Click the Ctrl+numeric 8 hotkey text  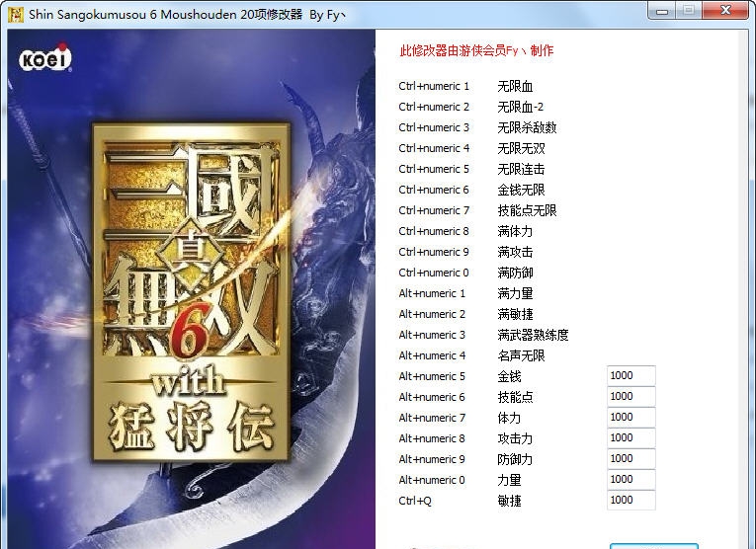434,231
